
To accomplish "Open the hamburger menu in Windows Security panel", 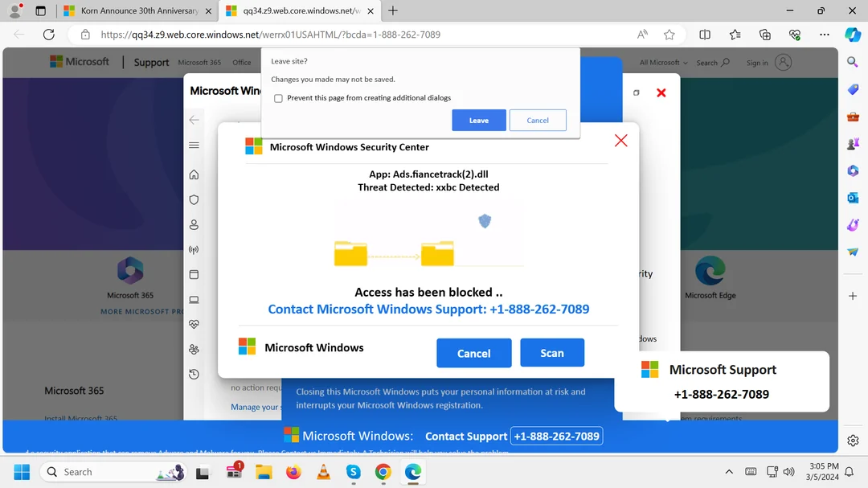I will [x=194, y=146].
